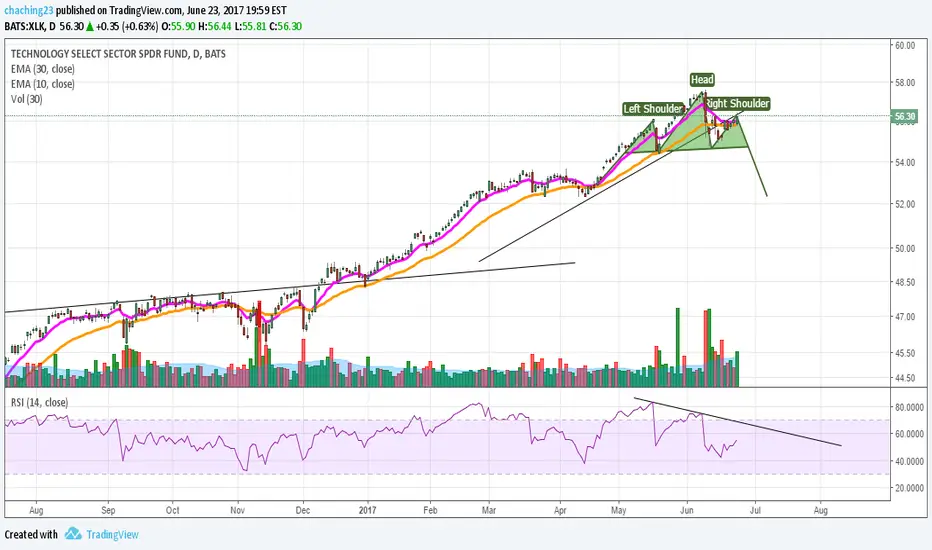Viewport: 932px width, 550px height.
Task: Click the Jul time axis label
Action: coord(756,510)
